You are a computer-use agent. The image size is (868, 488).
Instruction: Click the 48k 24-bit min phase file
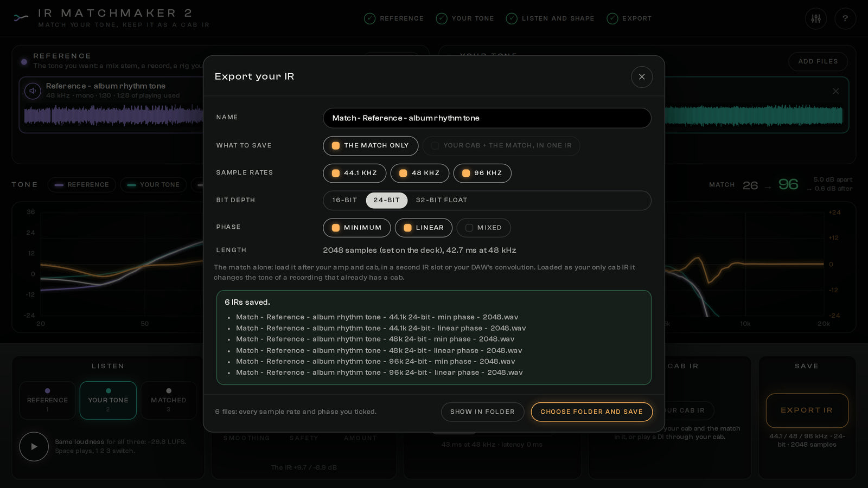tap(375, 339)
